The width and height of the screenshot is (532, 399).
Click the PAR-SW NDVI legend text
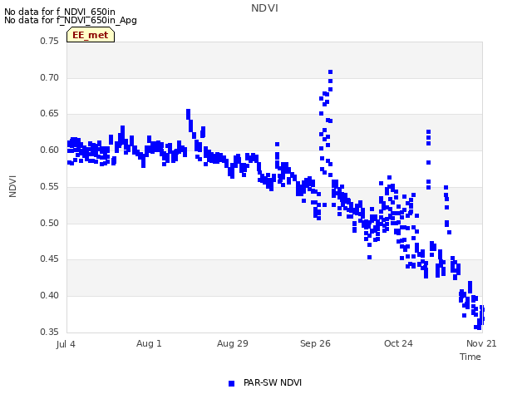point(273,382)
